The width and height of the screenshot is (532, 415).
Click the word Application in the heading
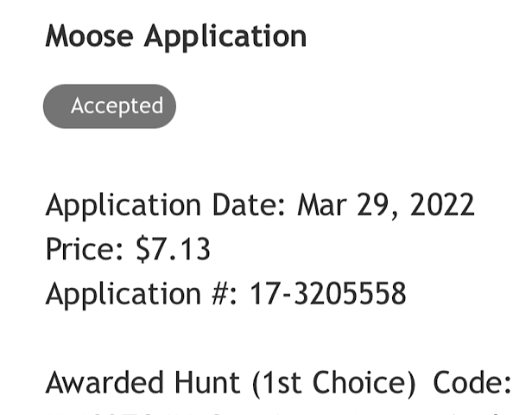(x=225, y=37)
